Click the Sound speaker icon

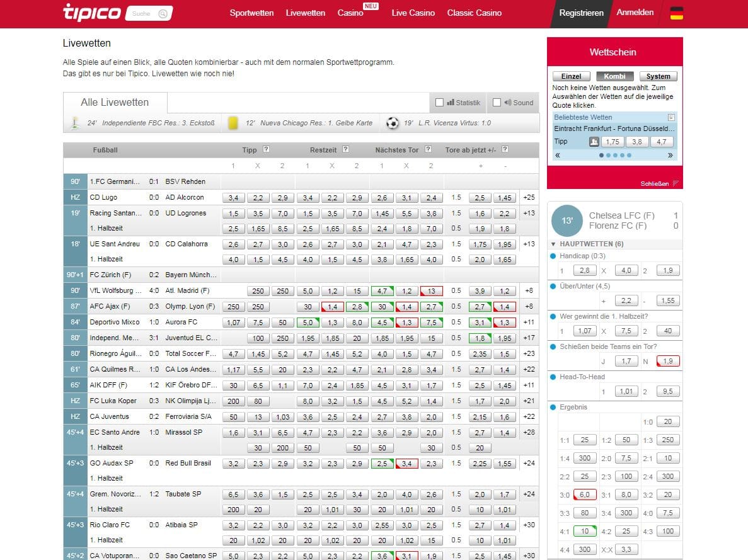[507, 102]
